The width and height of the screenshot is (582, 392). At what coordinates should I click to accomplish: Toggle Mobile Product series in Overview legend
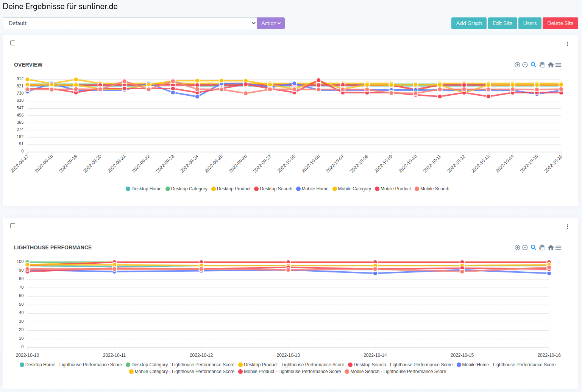(x=393, y=189)
